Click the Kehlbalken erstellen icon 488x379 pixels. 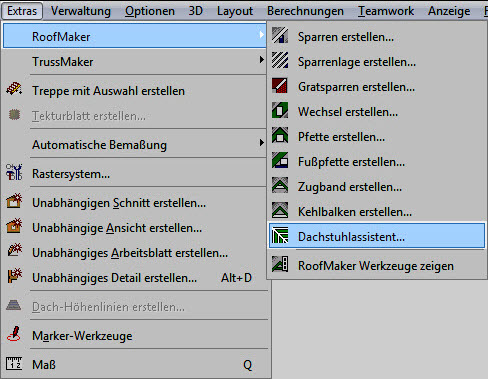(x=280, y=211)
